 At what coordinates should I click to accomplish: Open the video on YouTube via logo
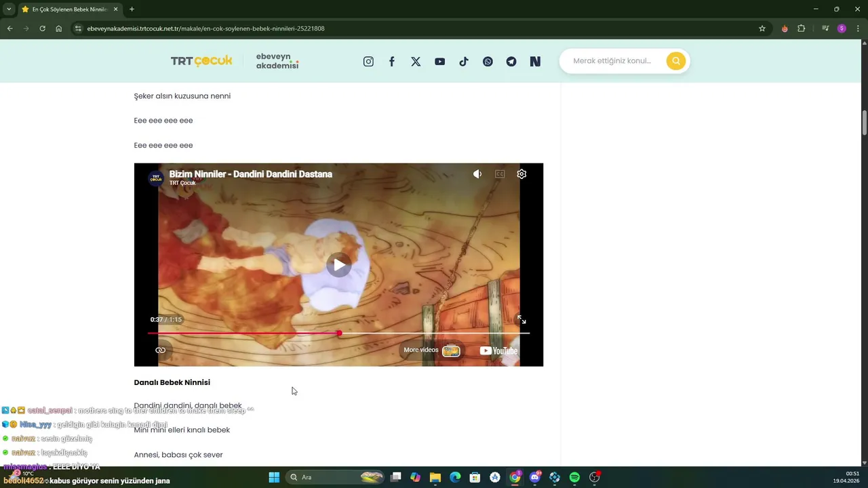(498, 350)
